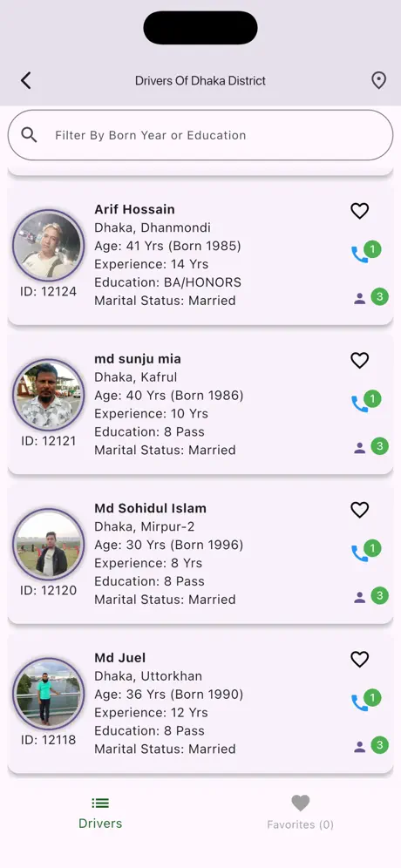
Task: Select the Drivers tab
Action: (100, 812)
